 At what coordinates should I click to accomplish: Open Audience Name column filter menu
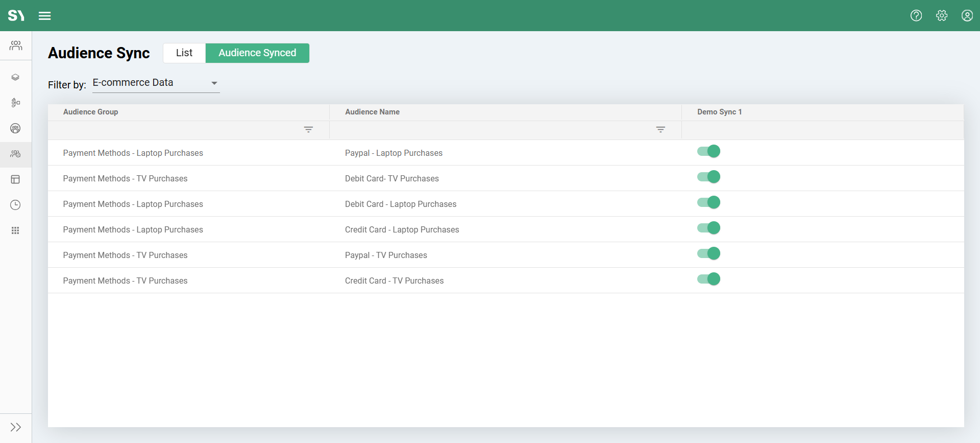coord(660,130)
